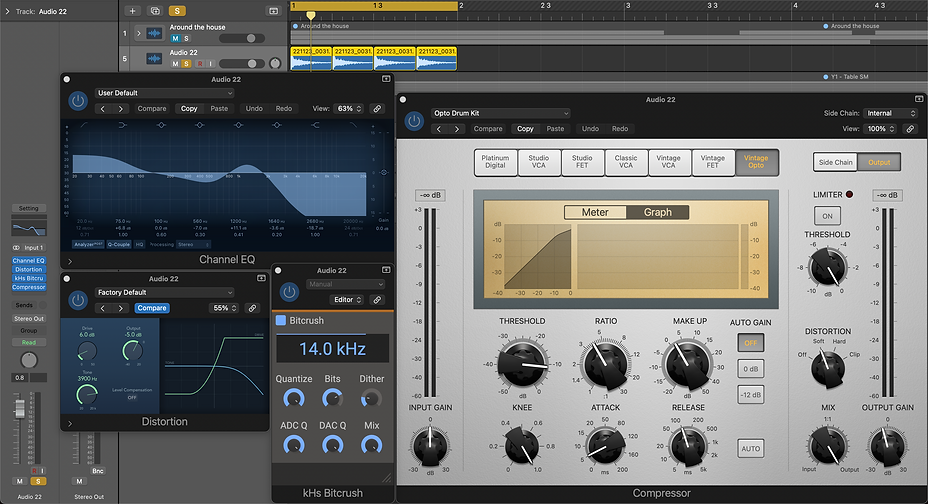This screenshot has width=928, height=504.
Task: Click Channel EQ insert slot in channel strip
Action: click(28, 260)
